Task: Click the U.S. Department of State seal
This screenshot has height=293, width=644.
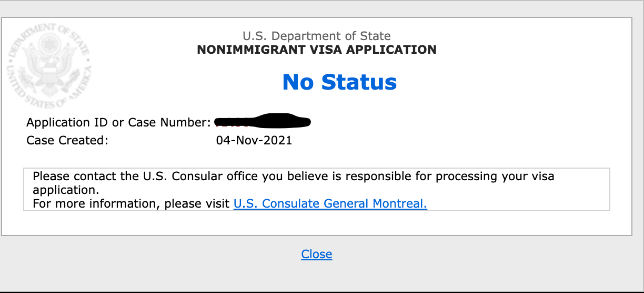Action: pos(48,64)
